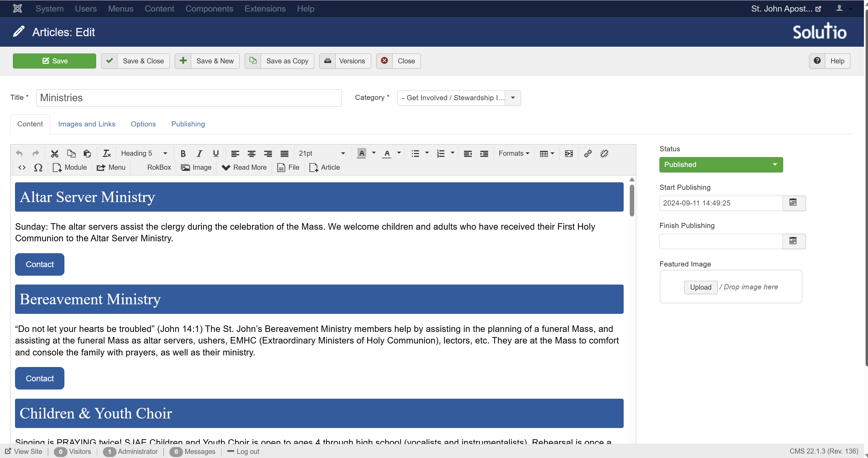Open Special character omega tool
The width and height of the screenshot is (868, 458).
coord(38,168)
